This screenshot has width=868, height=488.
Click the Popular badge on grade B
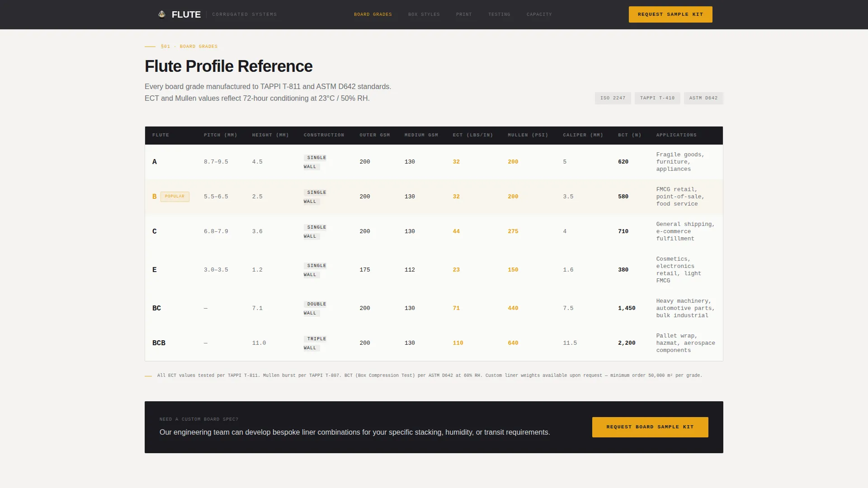point(175,197)
